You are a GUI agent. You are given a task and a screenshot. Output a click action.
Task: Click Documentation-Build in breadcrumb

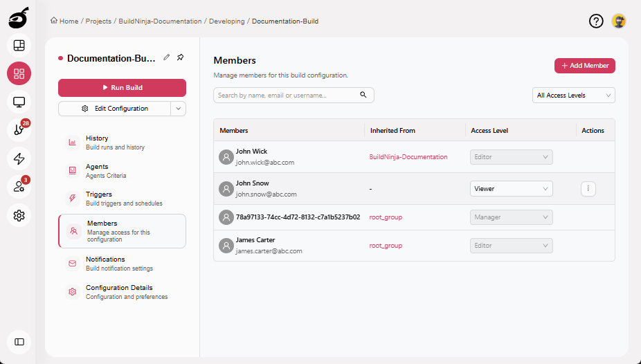coord(285,21)
